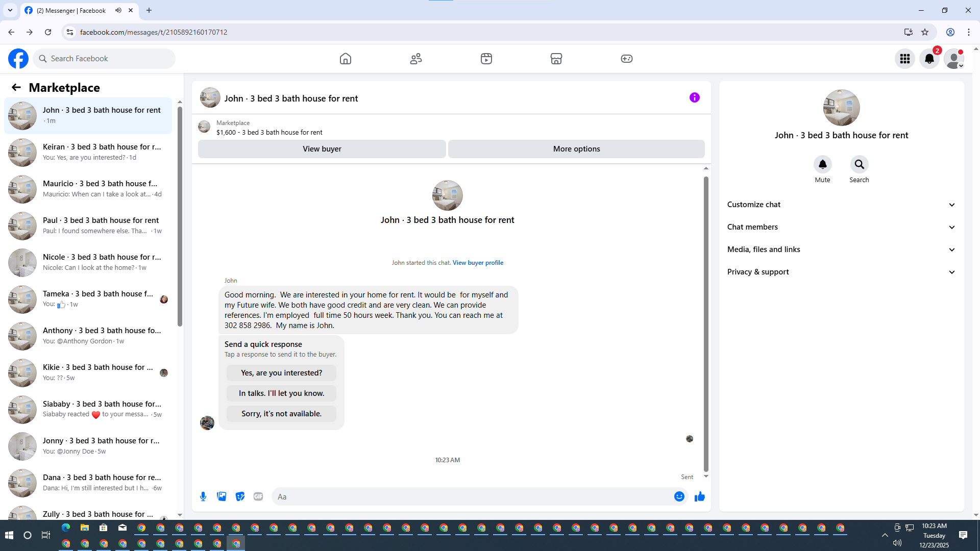
Task: Mute the browser tab audio
Action: (x=118, y=10)
